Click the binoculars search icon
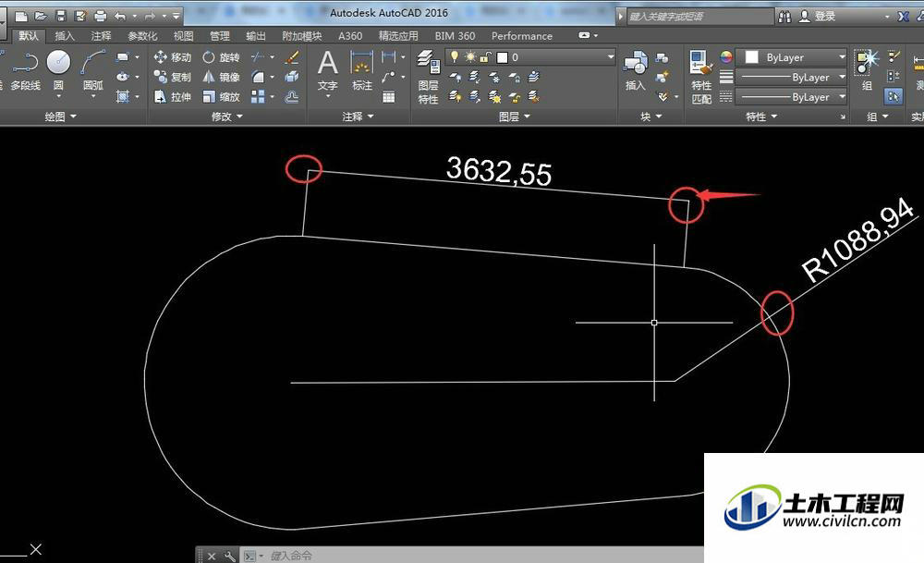924x563 pixels. point(784,17)
